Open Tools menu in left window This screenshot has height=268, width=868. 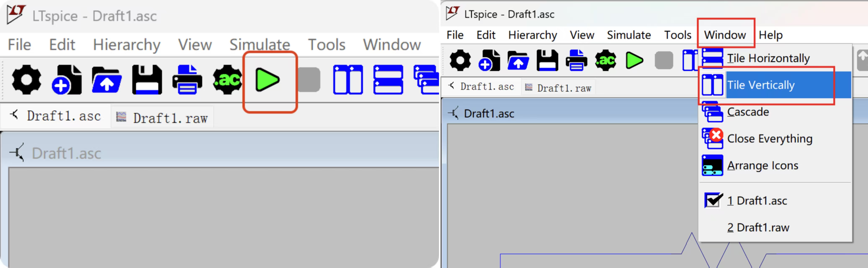click(327, 44)
